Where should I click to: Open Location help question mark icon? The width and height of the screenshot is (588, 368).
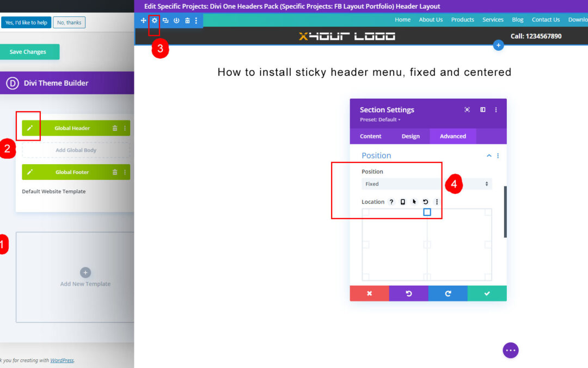[391, 202]
